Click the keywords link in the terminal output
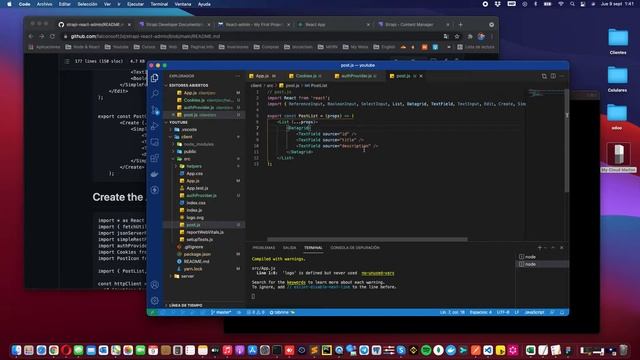Image resolution: width=640 pixels, height=360 pixels. (296, 282)
